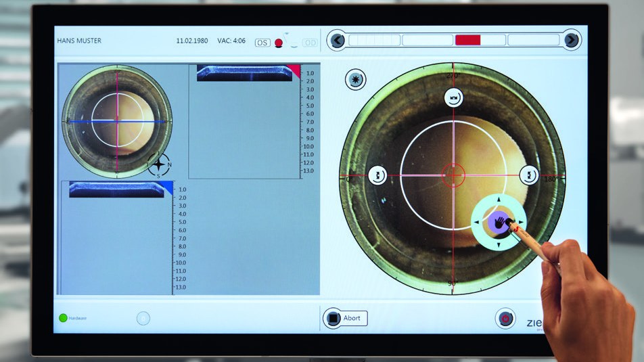Click the red-filled progress segment
This screenshot has width=644, height=362.
pos(468,40)
